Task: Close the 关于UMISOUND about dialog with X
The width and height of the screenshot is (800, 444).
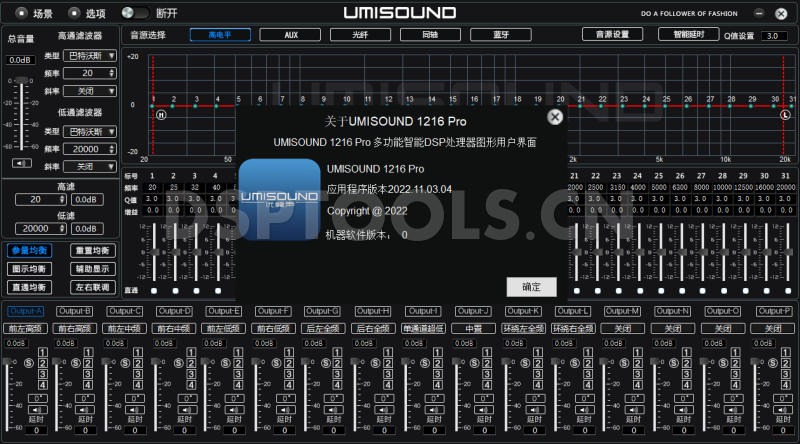Action: pos(555,117)
